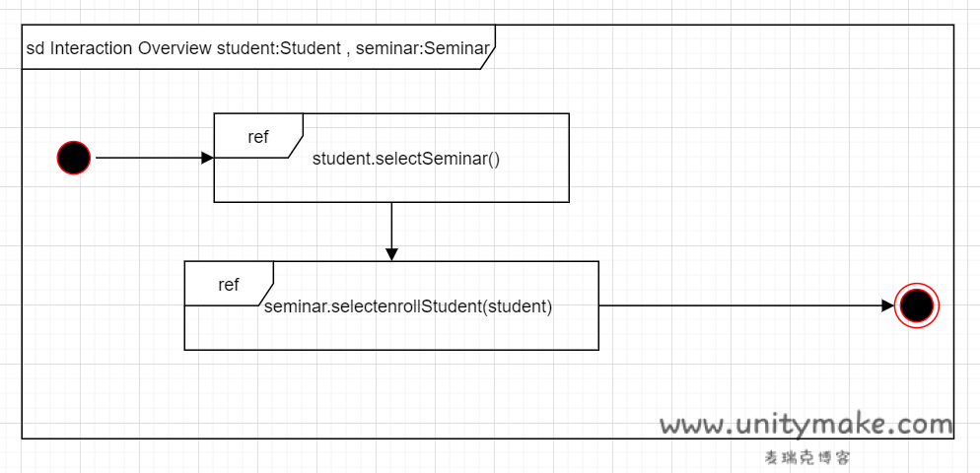The height and width of the screenshot is (473, 980).
Task: Select the arrowhead entering the student.selectSeminar box
Action: pyautogui.click(x=207, y=158)
